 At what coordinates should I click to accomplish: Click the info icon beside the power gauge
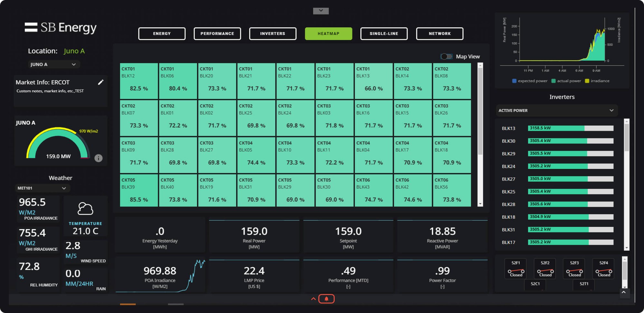pos(98,158)
